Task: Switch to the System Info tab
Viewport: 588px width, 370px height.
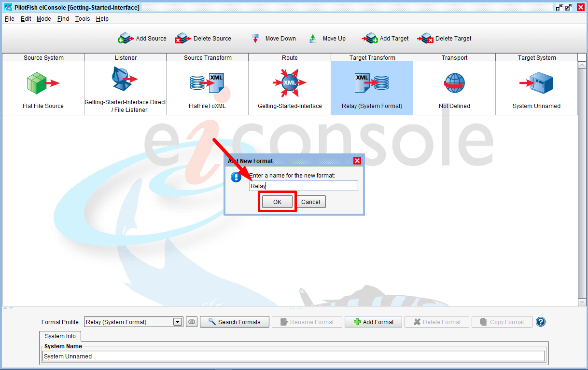Action: coord(60,336)
